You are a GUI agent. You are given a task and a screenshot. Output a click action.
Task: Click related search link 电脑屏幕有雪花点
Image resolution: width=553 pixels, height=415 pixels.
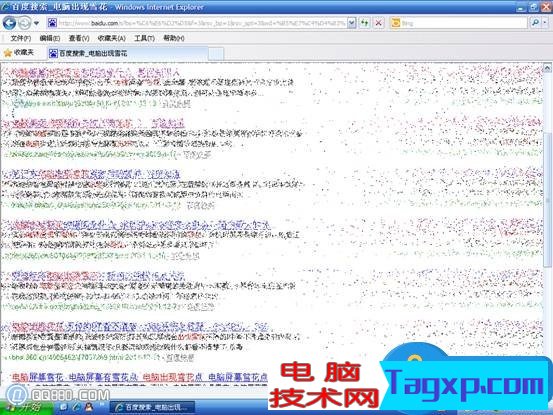coord(103,377)
